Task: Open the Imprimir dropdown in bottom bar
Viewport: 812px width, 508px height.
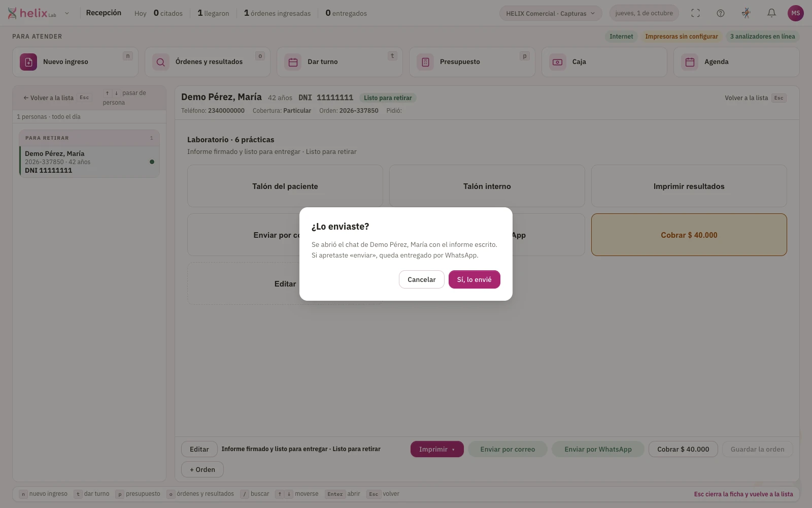Action: [x=437, y=449]
